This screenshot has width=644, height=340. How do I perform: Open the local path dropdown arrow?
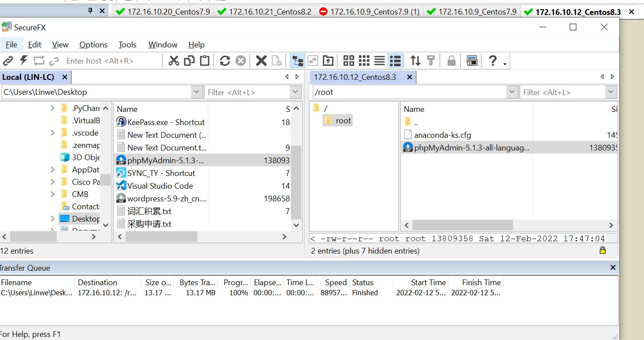(x=197, y=92)
